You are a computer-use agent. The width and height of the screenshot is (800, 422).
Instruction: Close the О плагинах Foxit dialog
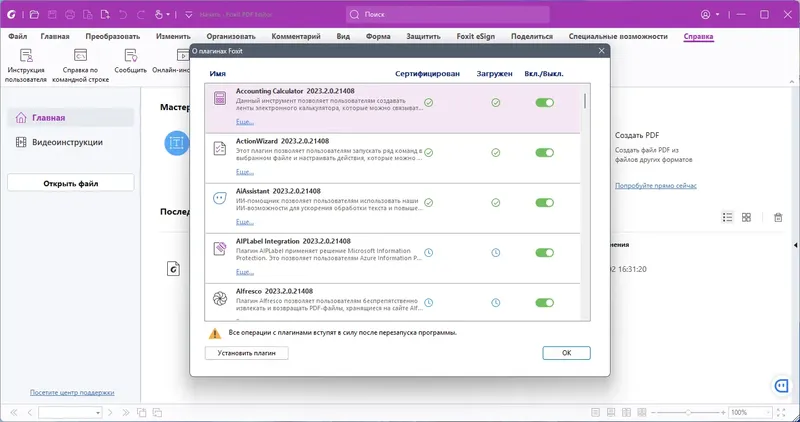602,51
